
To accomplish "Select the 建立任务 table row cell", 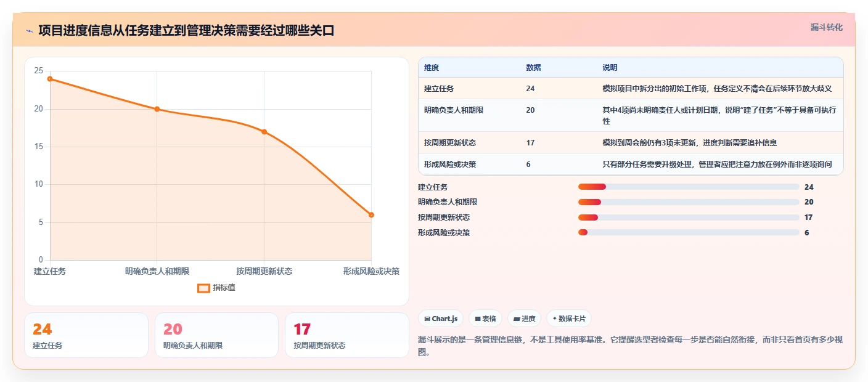I will click(x=439, y=89).
